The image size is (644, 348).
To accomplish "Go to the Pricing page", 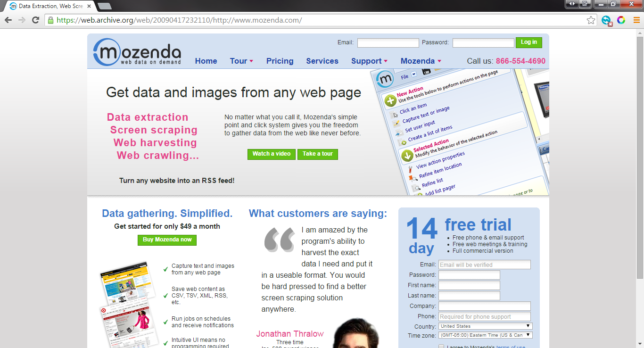I will pyautogui.click(x=280, y=61).
